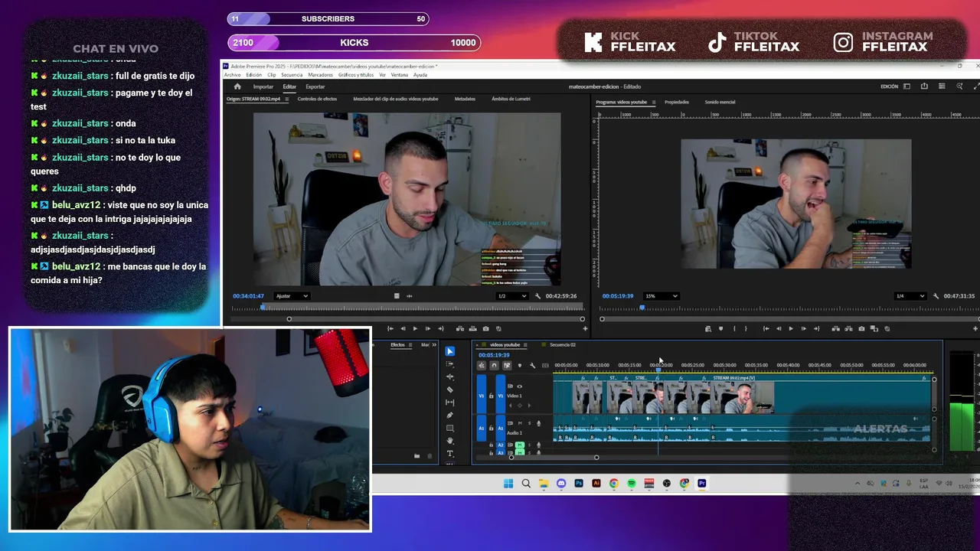
Task: Toggle linked selection in timeline
Action: (x=507, y=366)
